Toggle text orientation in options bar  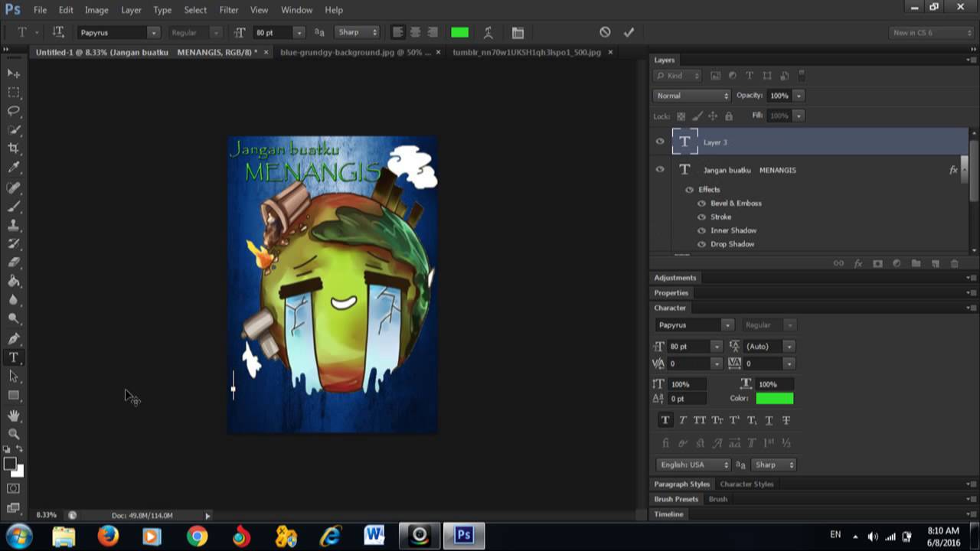point(57,32)
